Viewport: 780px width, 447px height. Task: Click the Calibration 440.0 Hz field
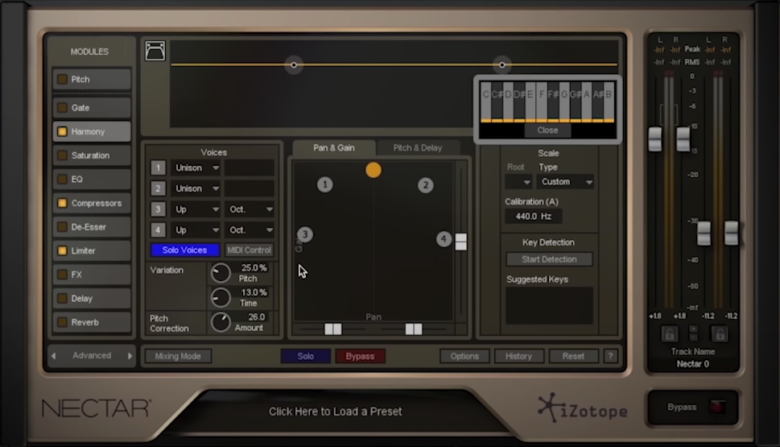pyautogui.click(x=533, y=216)
